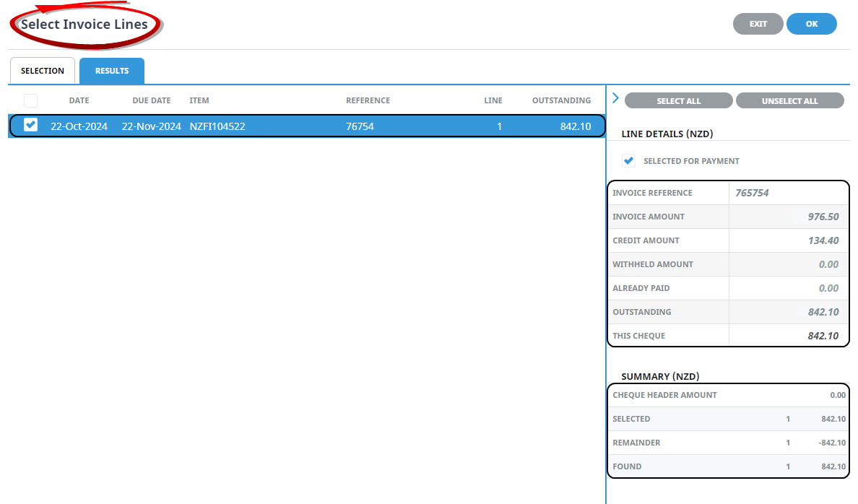The image size is (858, 504).
Task: Collapse the side panel using the chevron arrow
Action: [615, 98]
